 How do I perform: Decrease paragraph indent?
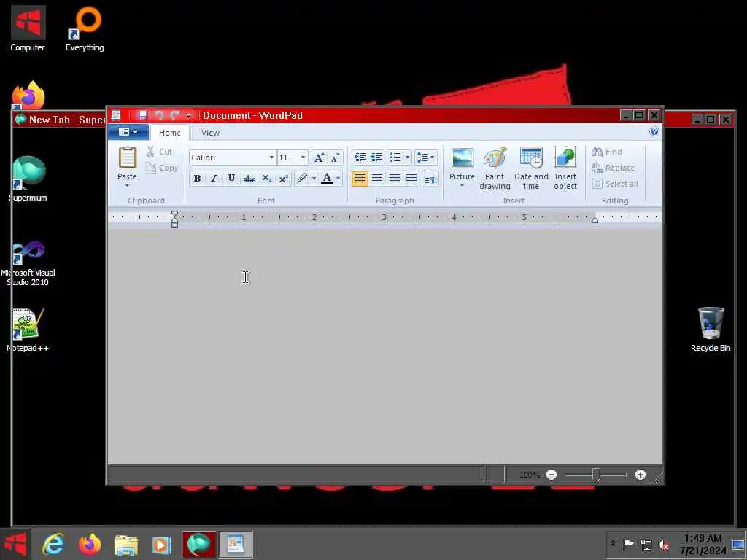click(360, 157)
